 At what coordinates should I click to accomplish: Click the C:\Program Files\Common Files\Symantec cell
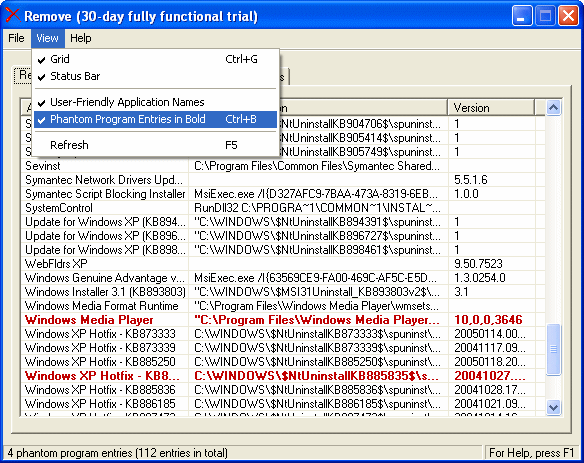click(x=317, y=166)
